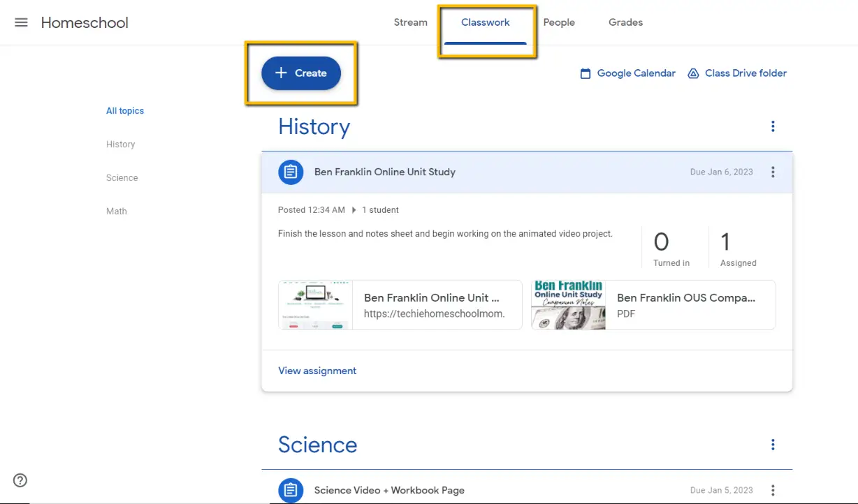Click the Google Calendar icon
The height and width of the screenshot is (504, 858).
click(586, 73)
